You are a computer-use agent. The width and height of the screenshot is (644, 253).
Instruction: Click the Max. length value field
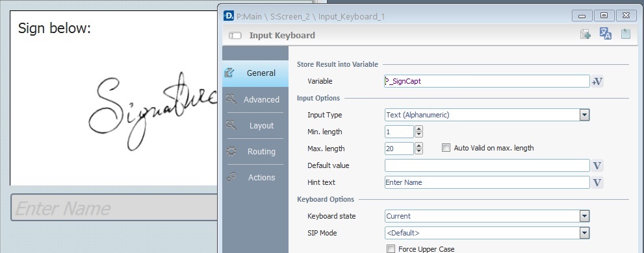[x=399, y=149]
